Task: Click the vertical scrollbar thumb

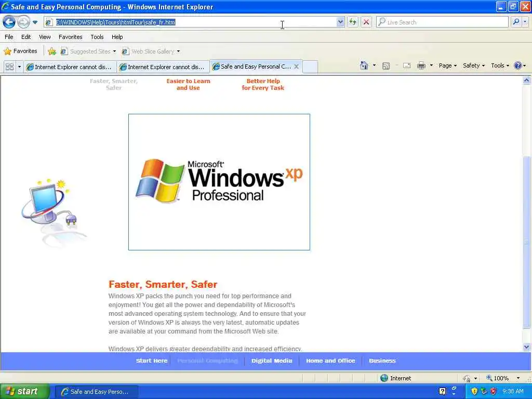Action: click(x=527, y=242)
